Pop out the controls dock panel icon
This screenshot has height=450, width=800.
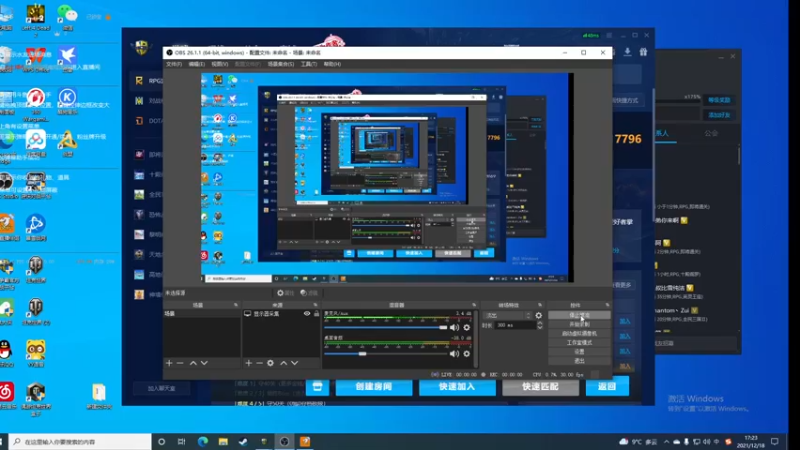point(607,305)
